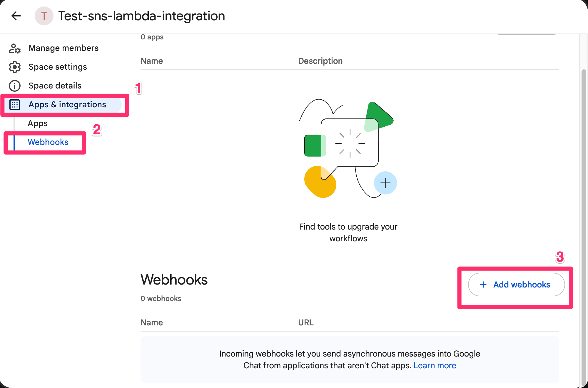The image size is (588, 388).
Task: Go back using the arrow icon
Action: 16,16
